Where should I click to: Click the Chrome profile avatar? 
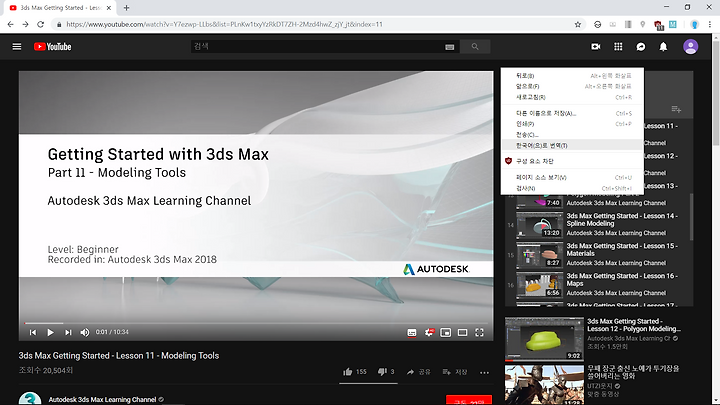(x=695, y=24)
